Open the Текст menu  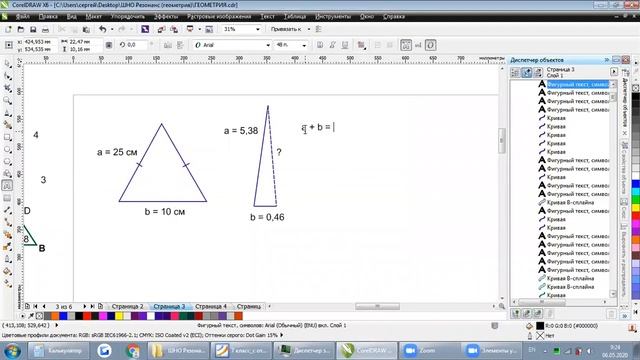[268, 17]
